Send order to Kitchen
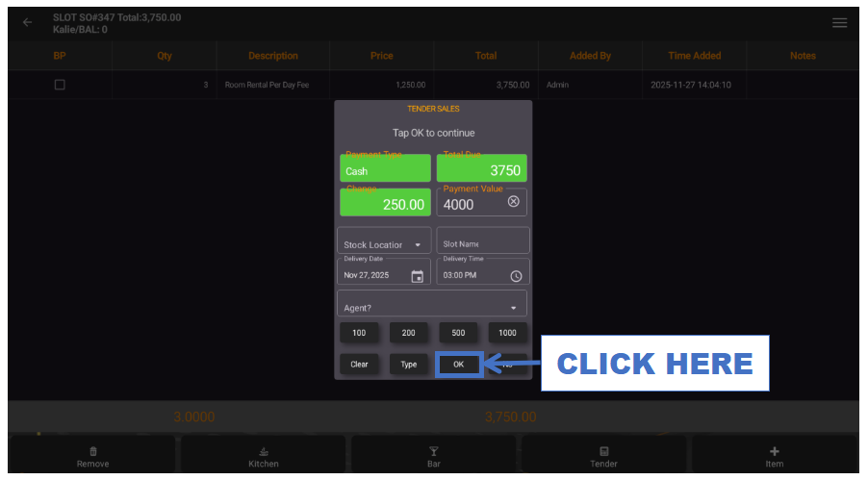 [x=264, y=457]
